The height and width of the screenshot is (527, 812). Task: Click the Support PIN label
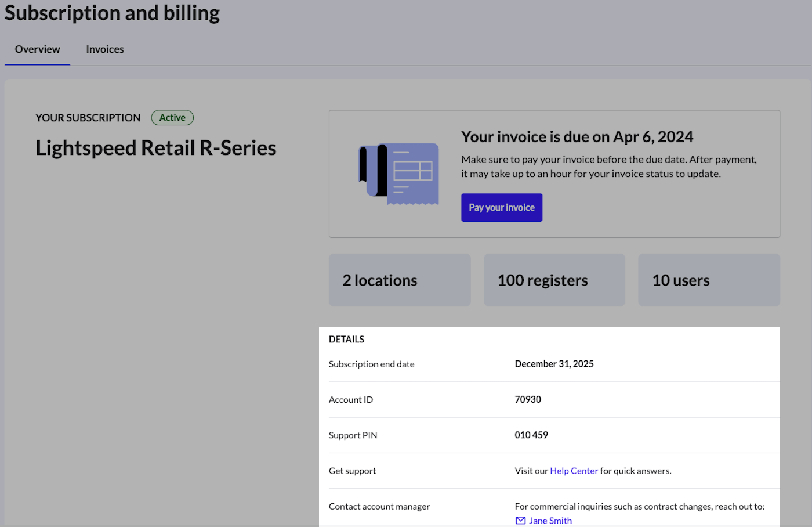click(x=353, y=435)
